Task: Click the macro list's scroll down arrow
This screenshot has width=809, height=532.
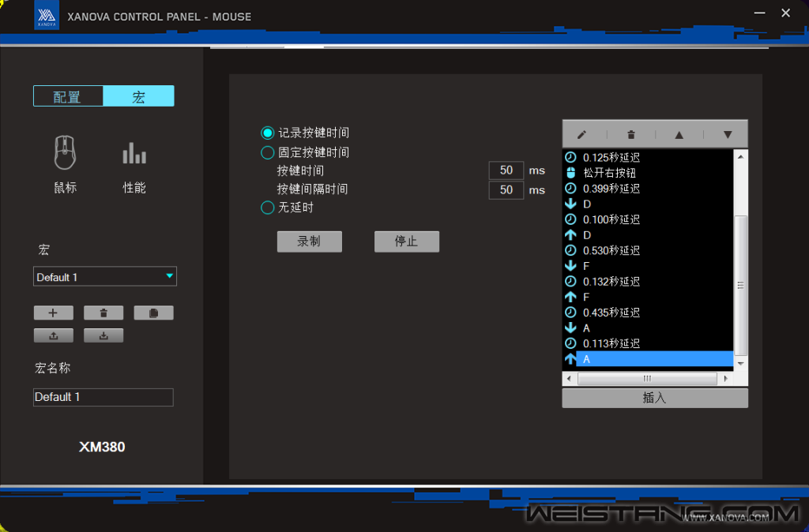Action: point(741,363)
